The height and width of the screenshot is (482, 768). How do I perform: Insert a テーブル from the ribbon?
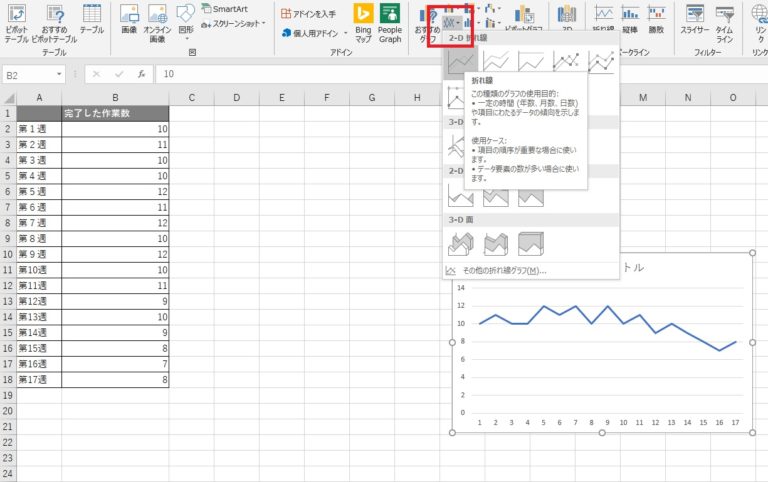(x=92, y=20)
